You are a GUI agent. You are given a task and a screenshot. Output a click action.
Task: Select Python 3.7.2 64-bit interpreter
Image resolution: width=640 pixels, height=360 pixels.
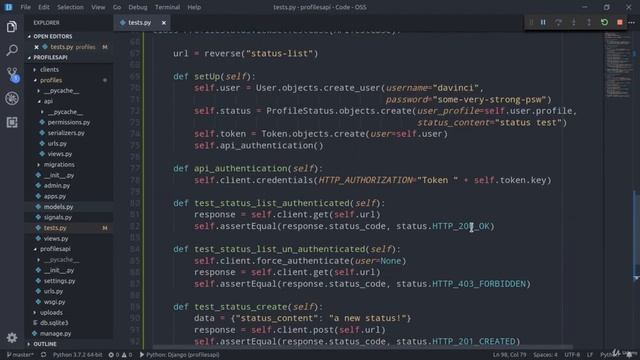pos(78,355)
